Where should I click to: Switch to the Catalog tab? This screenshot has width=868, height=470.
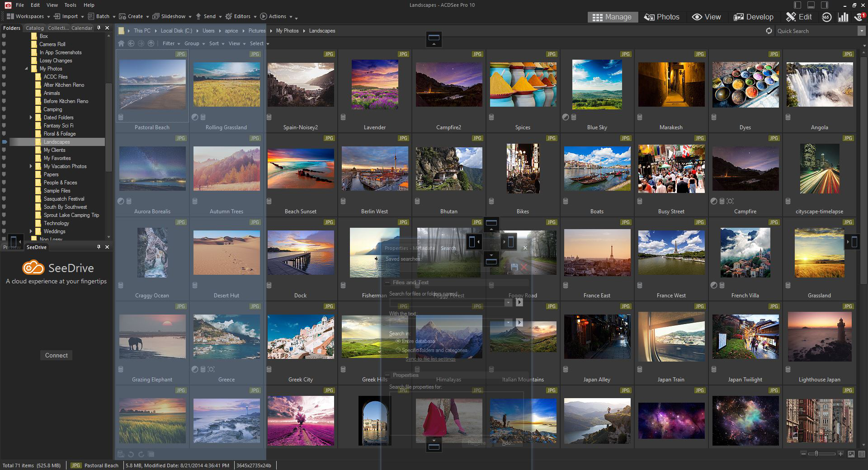tap(34, 28)
